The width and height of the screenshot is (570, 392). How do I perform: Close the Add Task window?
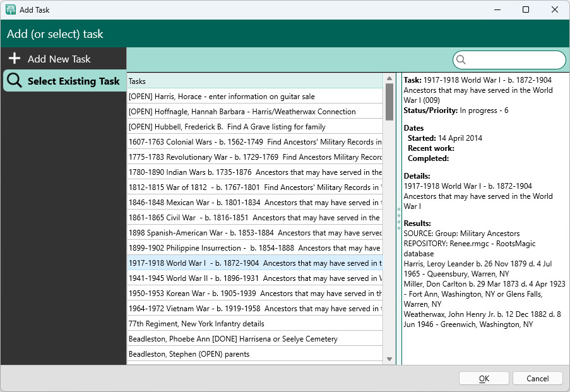pos(555,10)
